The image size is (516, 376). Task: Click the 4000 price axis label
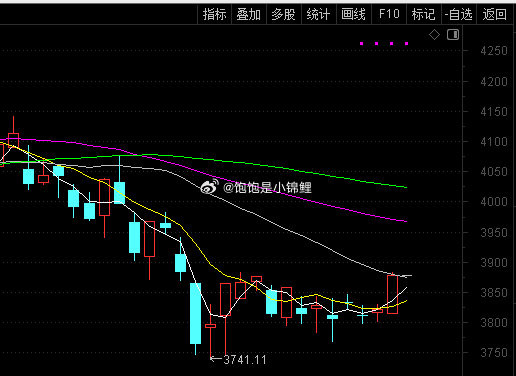tap(494, 202)
